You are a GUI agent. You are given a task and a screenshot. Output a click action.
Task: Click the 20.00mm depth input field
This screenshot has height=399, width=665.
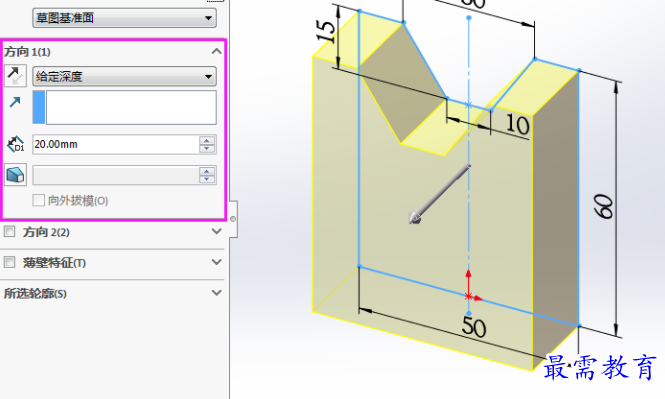coord(115,144)
